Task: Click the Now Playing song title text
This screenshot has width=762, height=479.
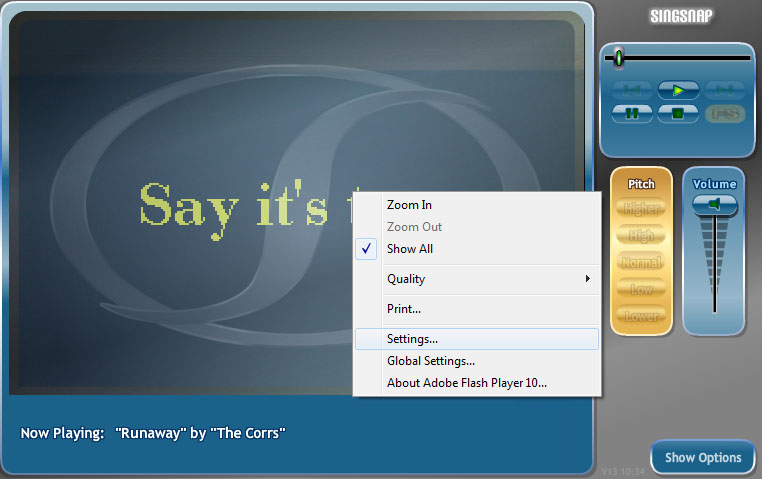Action: click(200, 433)
